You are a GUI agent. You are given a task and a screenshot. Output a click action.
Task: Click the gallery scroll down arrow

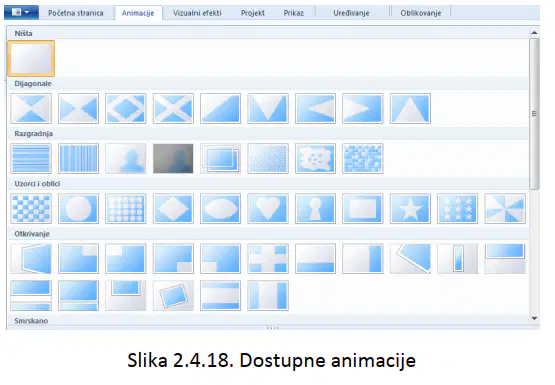(x=534, y=318)
